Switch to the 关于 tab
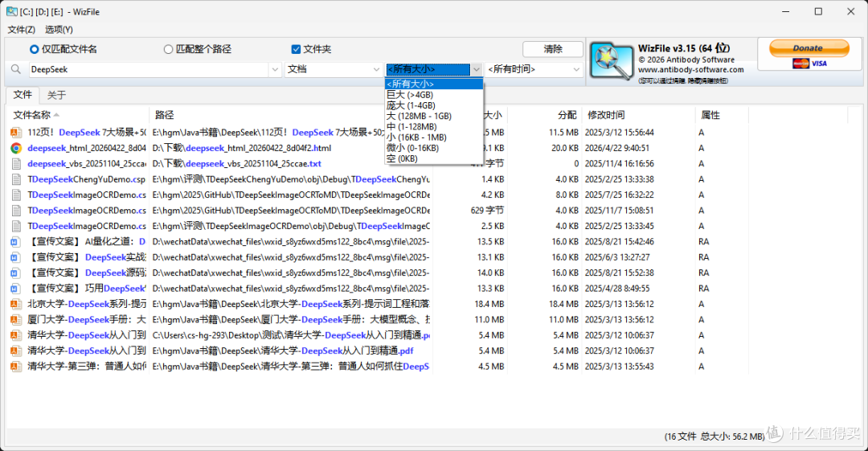The height and width of the screenshot is (451, 868). pyautogui.click(x=56, y=96)
